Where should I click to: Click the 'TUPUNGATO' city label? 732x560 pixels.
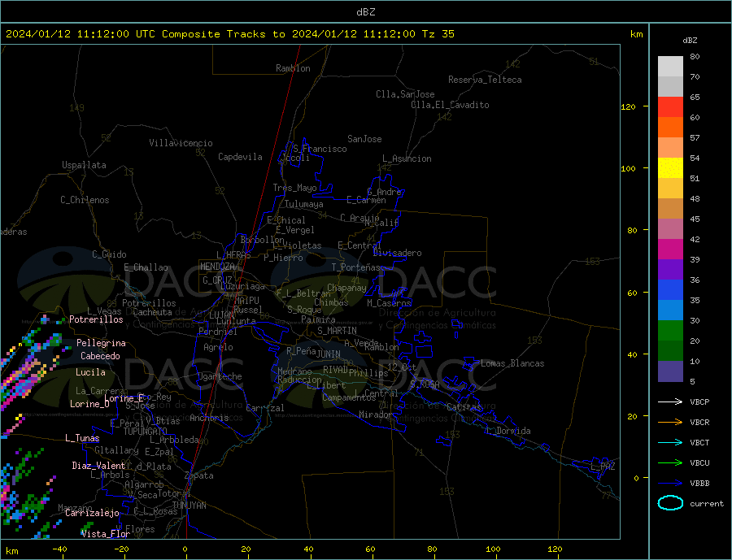145,432
